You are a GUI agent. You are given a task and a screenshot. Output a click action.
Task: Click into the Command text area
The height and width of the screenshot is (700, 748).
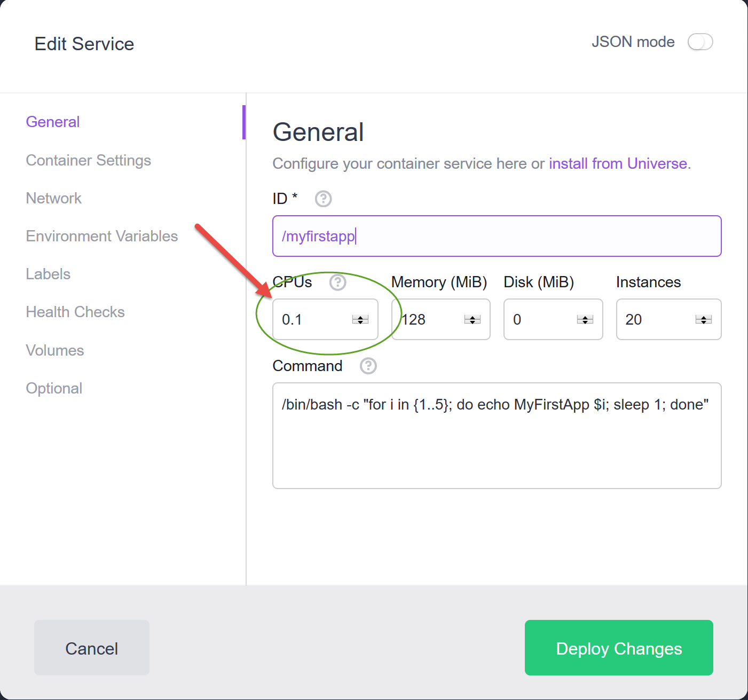tap(497, 436)
